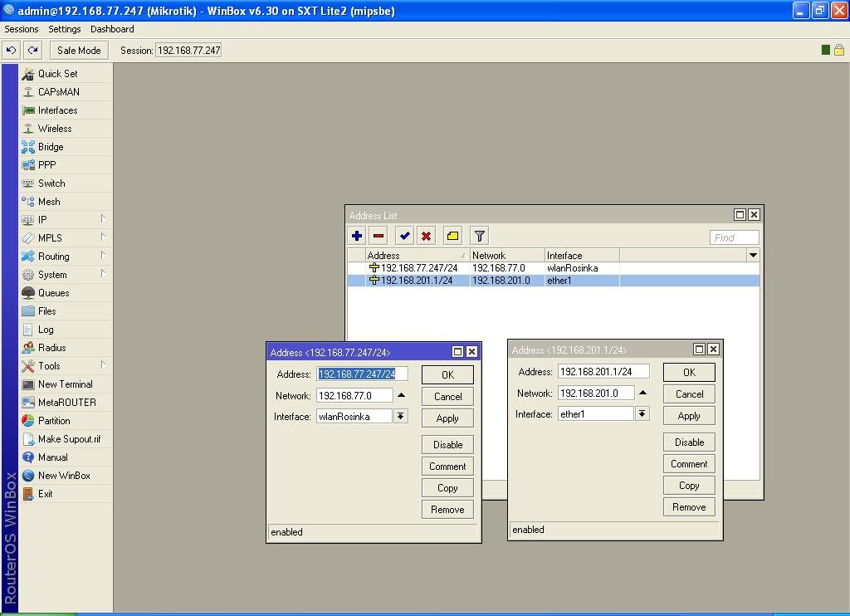This screenshot has height=616, width=850.
Task: Open the Settings menu
Action: coord(65,29)
